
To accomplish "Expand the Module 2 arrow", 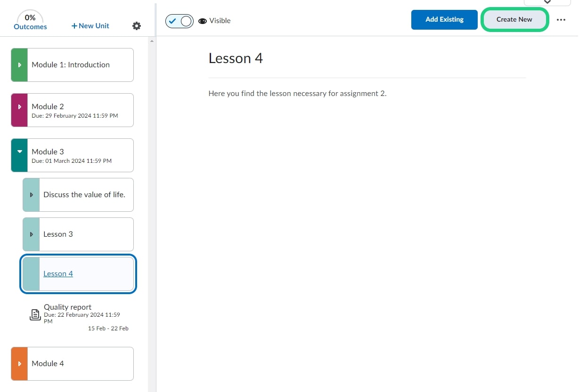I will pyautogui.click(x=19, y=107).
